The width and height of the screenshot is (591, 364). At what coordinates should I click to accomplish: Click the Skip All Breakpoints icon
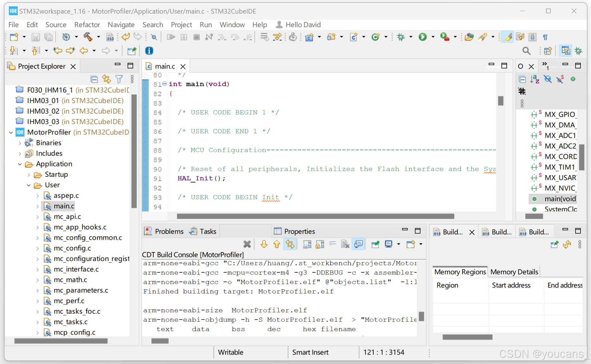[x=154, y=37]
